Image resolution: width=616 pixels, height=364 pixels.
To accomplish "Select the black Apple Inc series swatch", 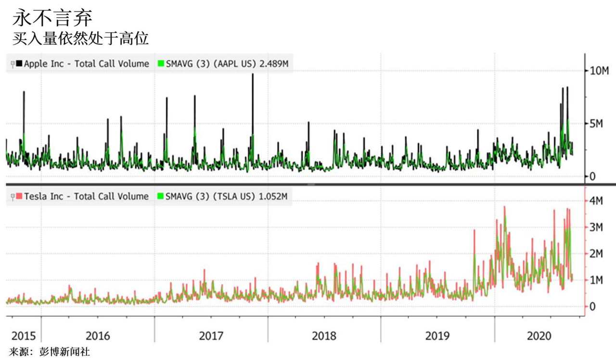I will (19, 63).
